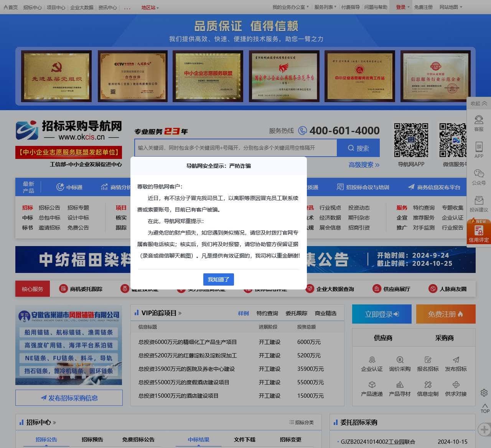The height and width of the screenshot is (448, 491).
Task: Open the 发布招标 paper-plane icon
Action: point(456,364)
